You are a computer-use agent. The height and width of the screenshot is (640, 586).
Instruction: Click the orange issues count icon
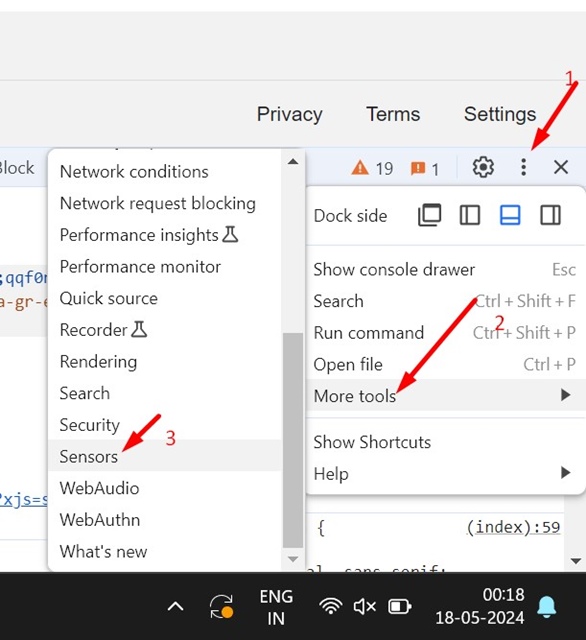(418, 168)
